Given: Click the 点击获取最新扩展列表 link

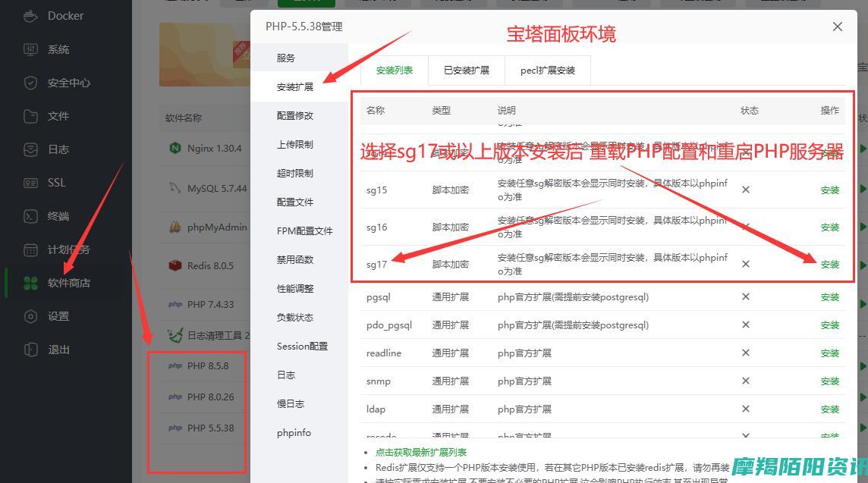Looking at the screenshot, I should pos(420,452).
